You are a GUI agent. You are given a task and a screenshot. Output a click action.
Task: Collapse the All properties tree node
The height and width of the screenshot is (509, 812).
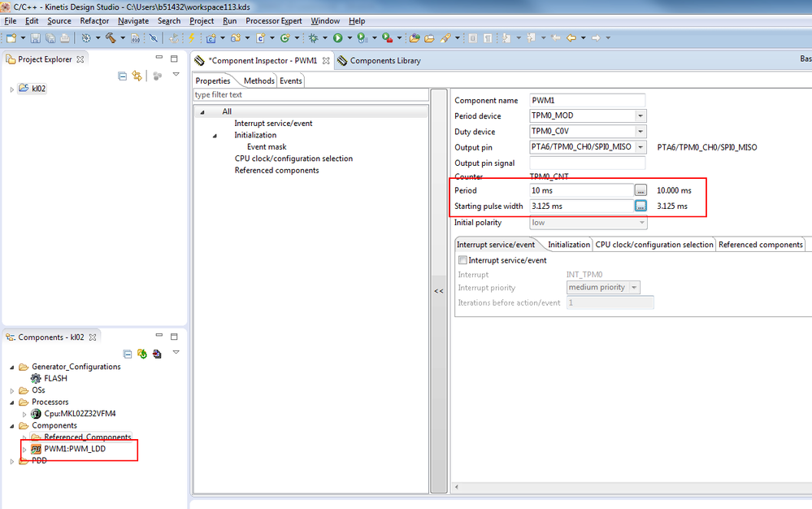tap(202, 112)
